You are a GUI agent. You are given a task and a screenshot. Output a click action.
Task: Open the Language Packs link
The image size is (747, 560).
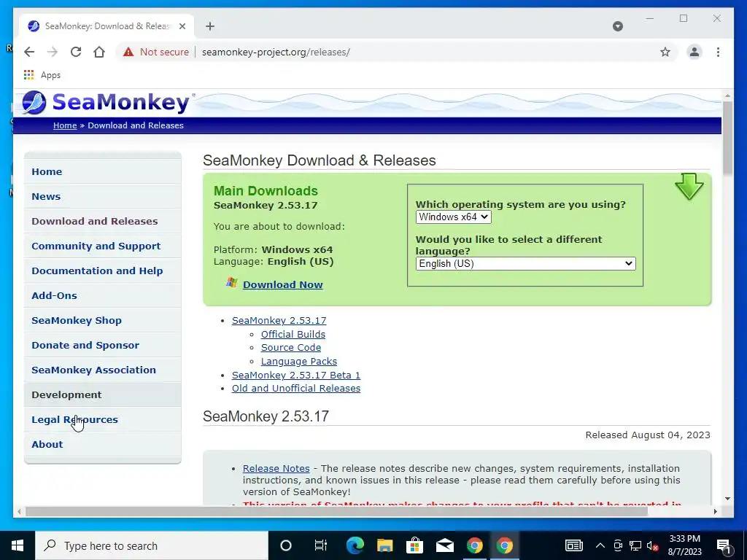[x=298, y=362]
